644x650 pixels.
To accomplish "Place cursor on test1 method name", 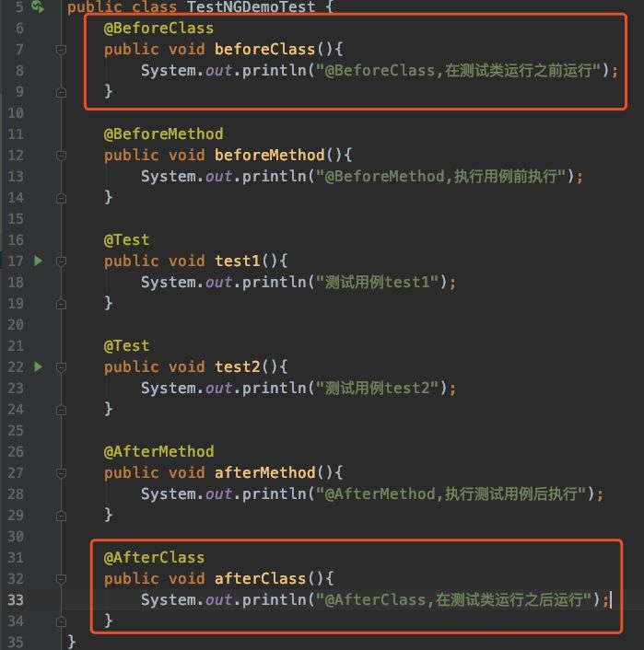I will point(238,261).
